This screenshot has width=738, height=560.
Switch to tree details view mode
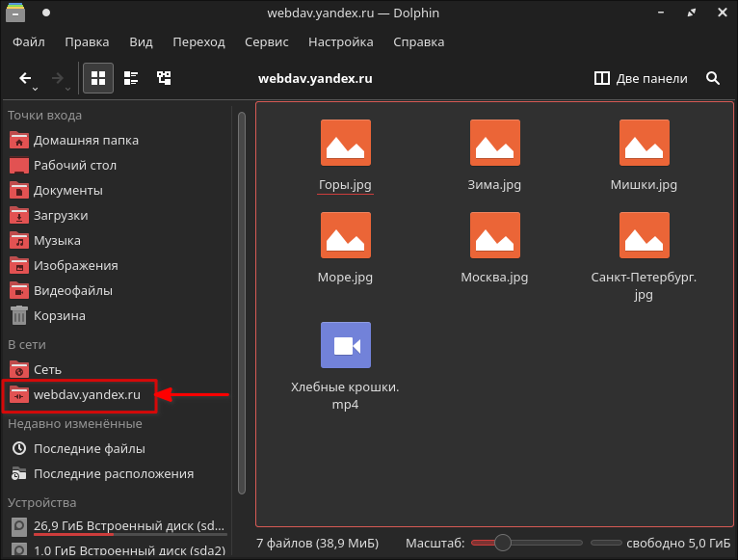(x=165, y=79)
